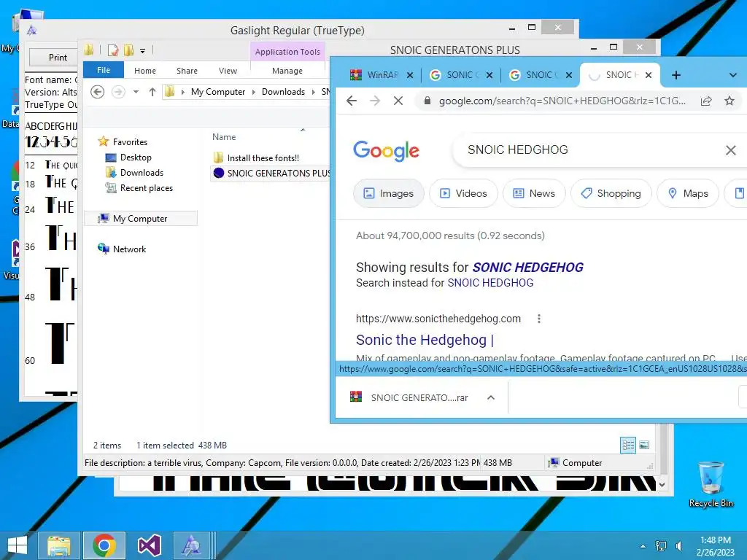The width and height of the screenshot is (747, 560).
Task: Select SNOIC GENERATONS PLUS file
Action: (x=271, y=173)
